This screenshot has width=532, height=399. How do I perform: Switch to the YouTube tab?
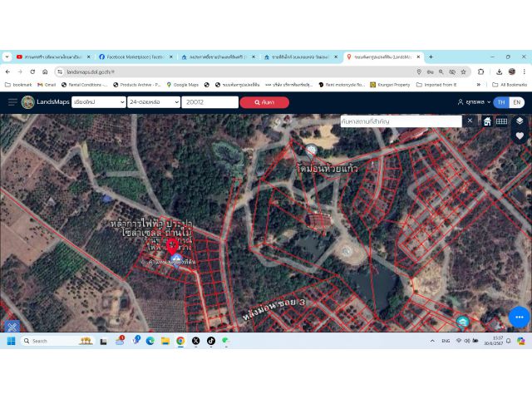[53, 57]
